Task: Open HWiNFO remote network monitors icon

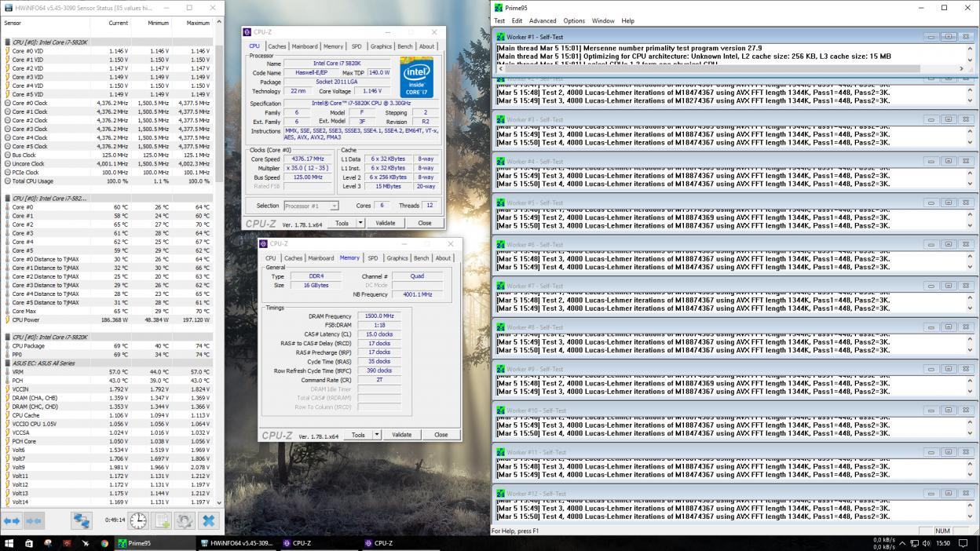Action: click(x=81, y=520)
